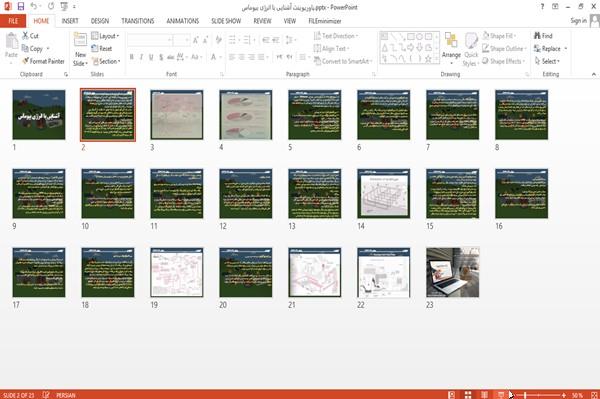Expand Layout dropdown
Screen dimensions: 600x399
pyautogui.click(x=105, y=36)
